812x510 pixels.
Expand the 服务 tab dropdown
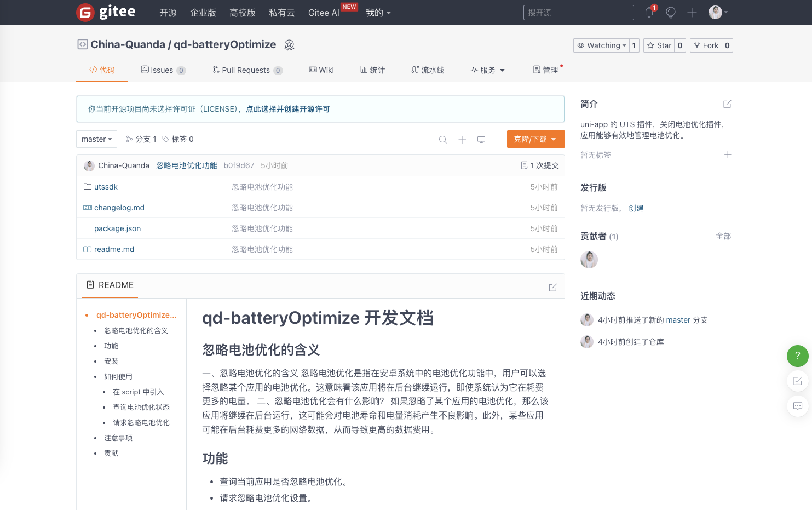487,70
